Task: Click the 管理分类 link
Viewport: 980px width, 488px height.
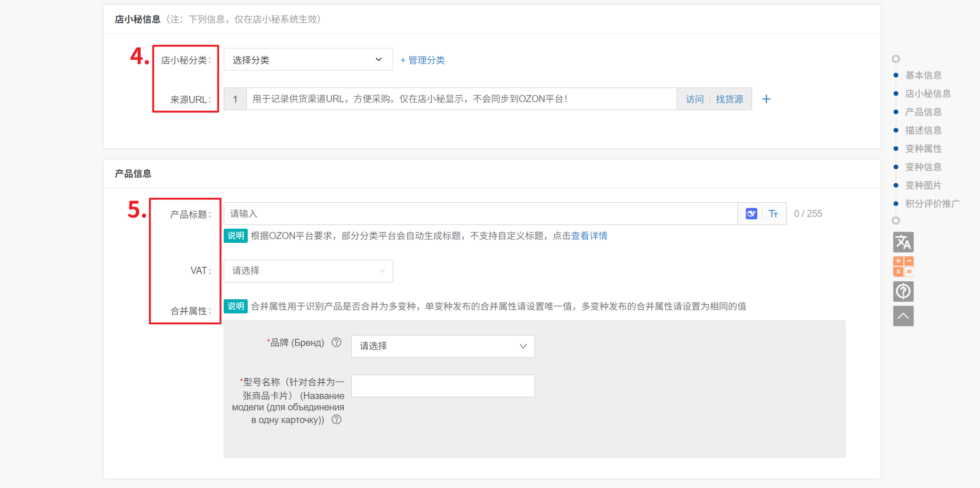Action: point(422,60)
